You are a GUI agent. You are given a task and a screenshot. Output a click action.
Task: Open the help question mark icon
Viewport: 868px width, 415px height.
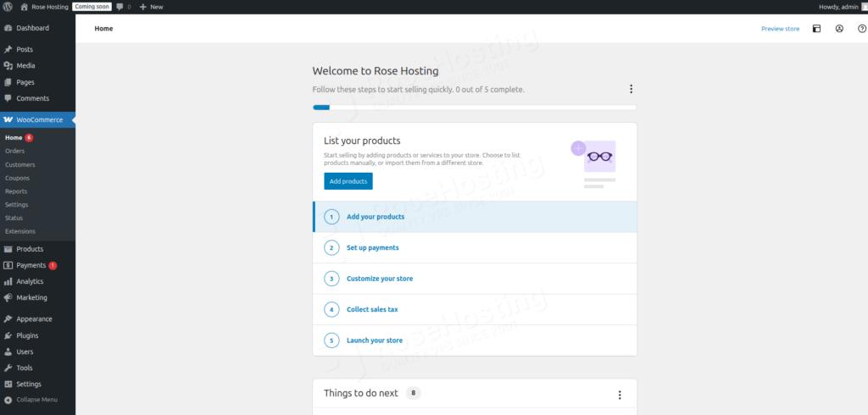(x=861, y=29)
